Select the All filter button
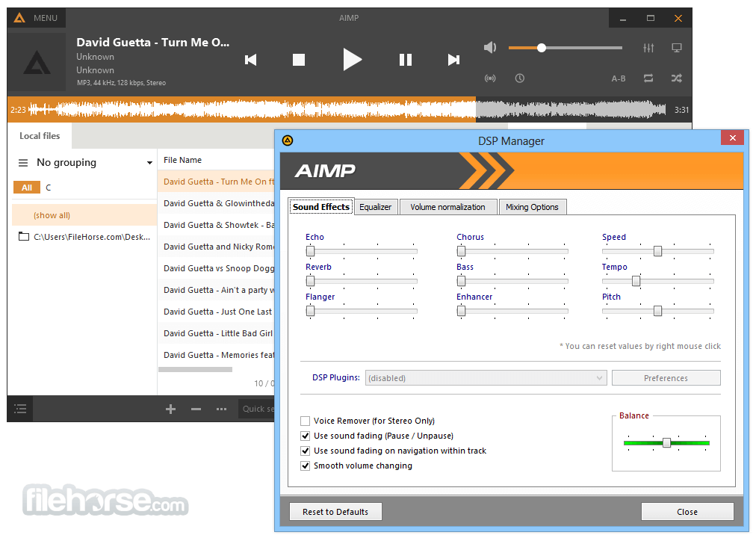This screenshot has width=756, height=538. 27,188
